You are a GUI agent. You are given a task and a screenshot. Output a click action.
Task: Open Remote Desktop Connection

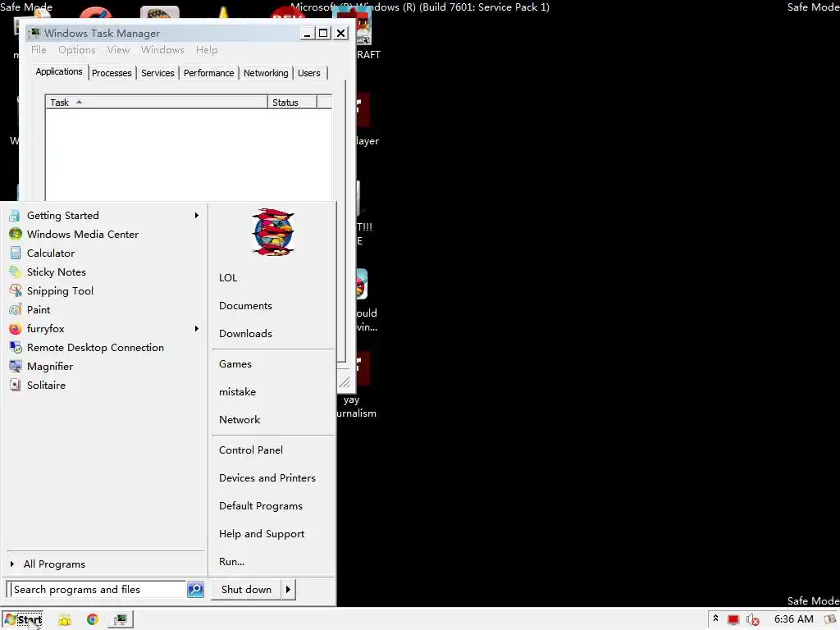(104, 348)
